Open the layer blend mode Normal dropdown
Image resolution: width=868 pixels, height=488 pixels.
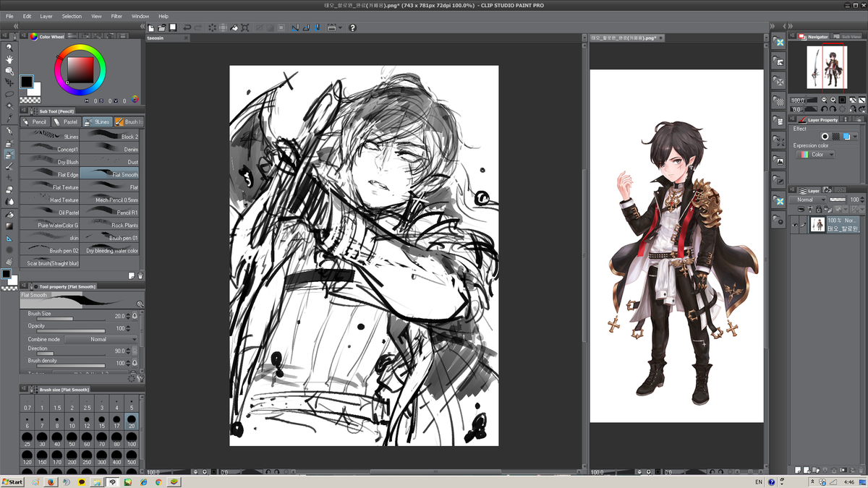coord(809,200)
